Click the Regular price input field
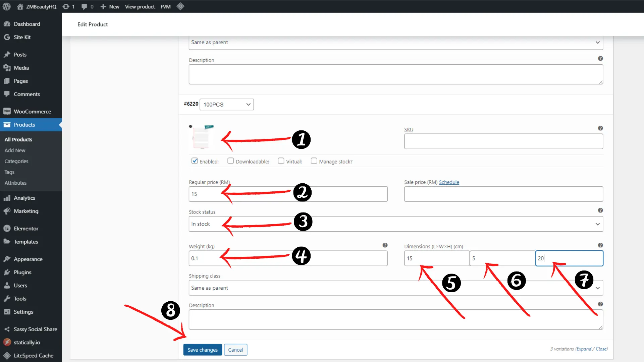The height and width of the screenshot is (362, 644). [x=288, y=194]
